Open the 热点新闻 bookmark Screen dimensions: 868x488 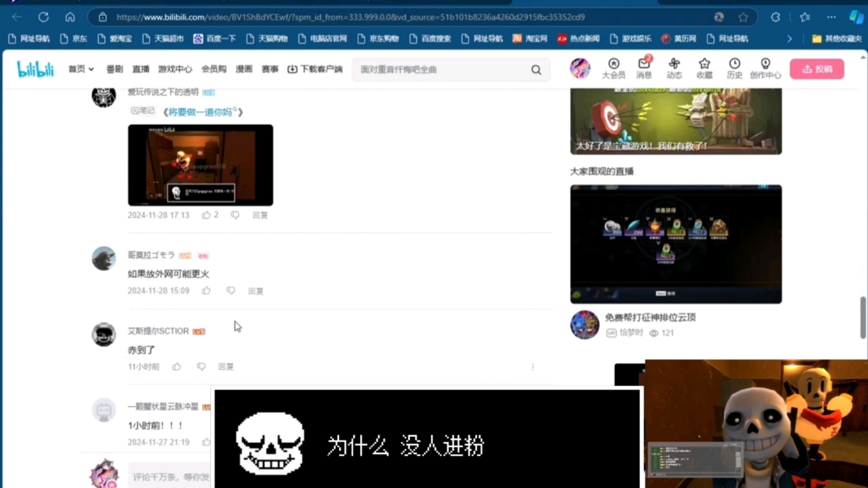[578, 39]
